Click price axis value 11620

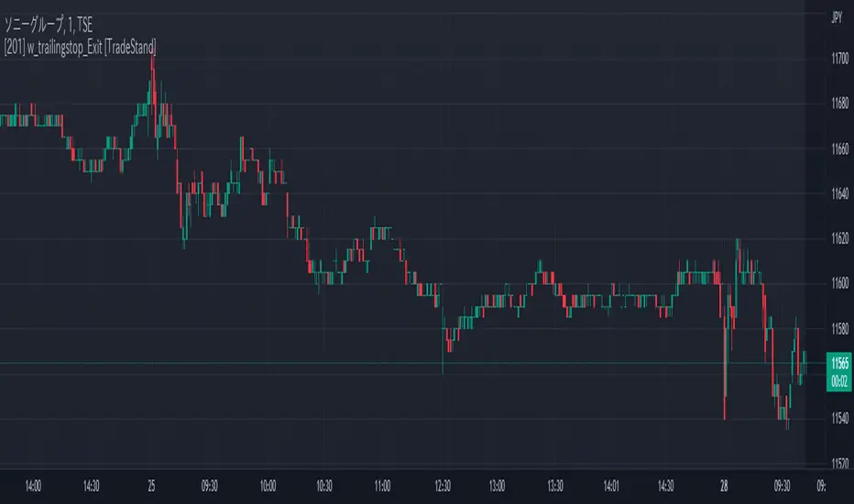tap(839, 238)
